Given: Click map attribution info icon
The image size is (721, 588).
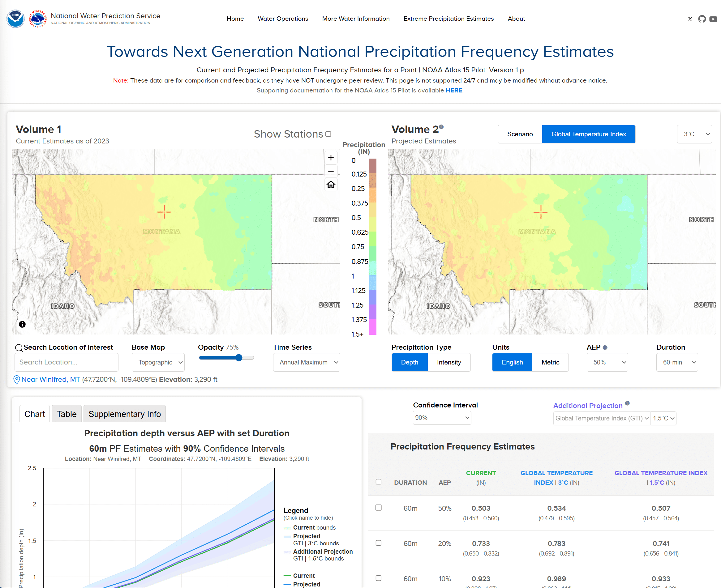Looking at the screenshot, I should [x=22, y=324].
